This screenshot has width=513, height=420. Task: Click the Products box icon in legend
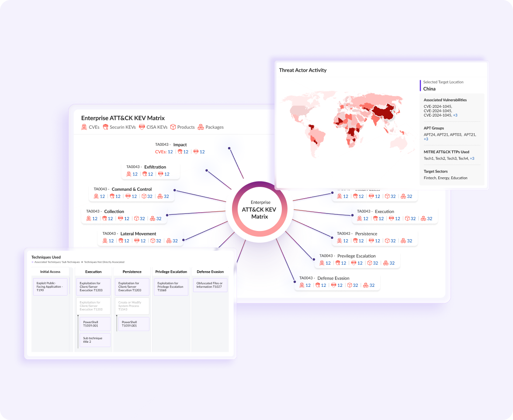click(173, 127)
